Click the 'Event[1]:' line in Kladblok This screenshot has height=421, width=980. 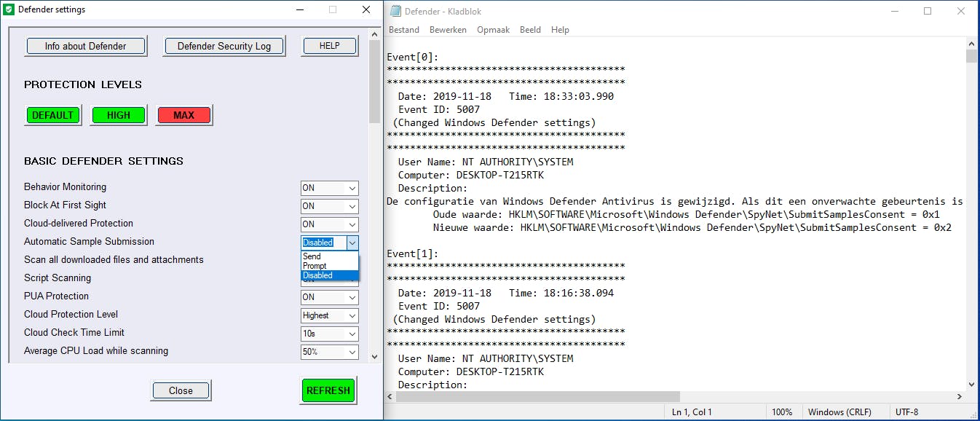pyautogui.click(x=413, y=253)
